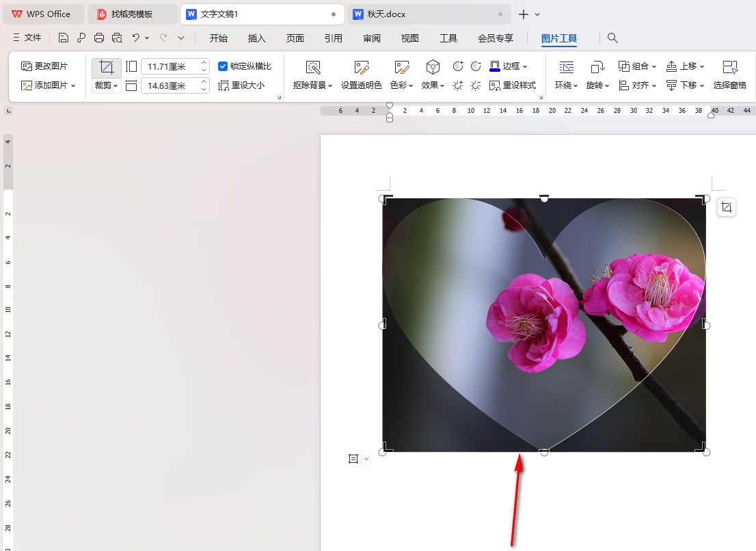Viewport: 756px width, 551px height.
Task: Click the Redo icon
Action: (163, 38)
